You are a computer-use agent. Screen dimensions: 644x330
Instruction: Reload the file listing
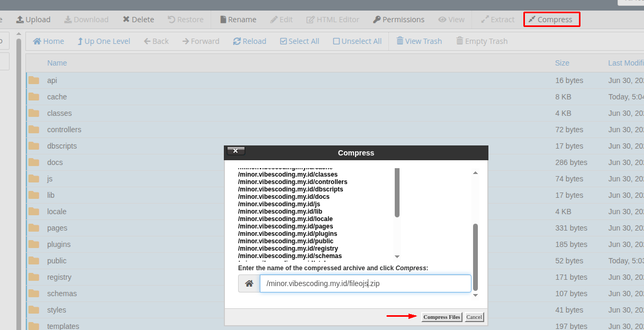(x=250, y=41)
